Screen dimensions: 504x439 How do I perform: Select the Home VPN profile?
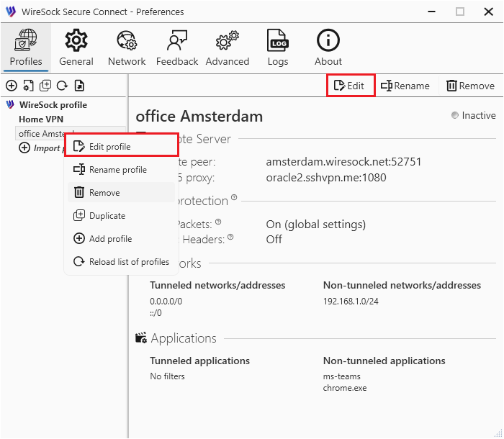tap(41, 119)
